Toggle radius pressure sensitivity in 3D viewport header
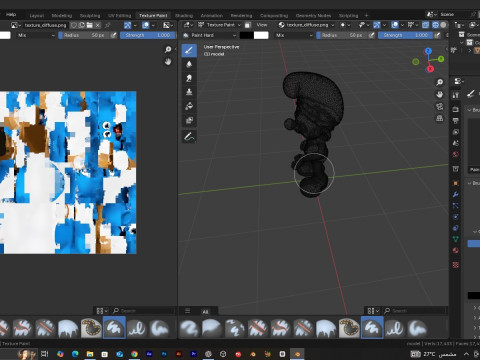Viewport: 480px width, 360px height. point(372,35)
